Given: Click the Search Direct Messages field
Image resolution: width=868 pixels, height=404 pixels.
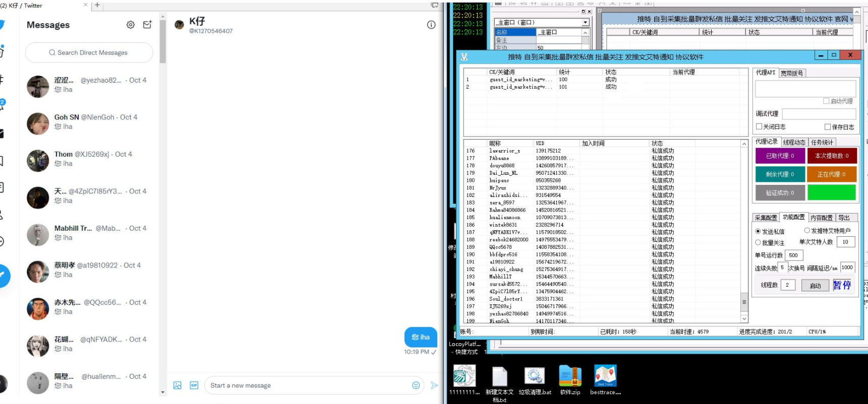Looking at the screenshot, I should [x=89, y=52].
